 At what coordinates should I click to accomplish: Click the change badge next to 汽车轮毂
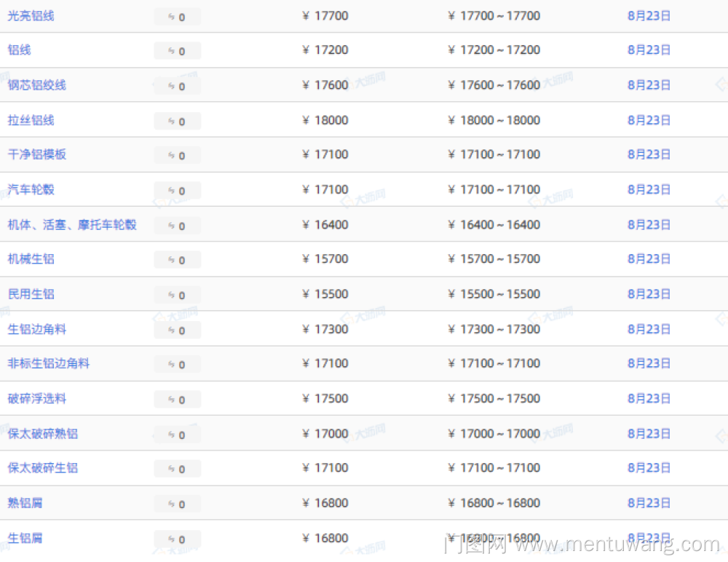(177, 191)
